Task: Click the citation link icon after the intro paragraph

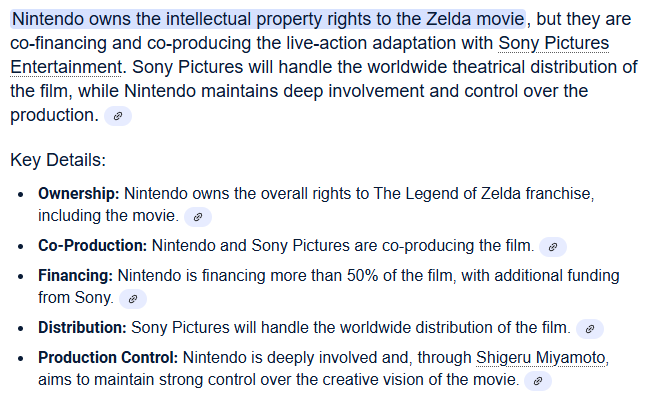Action: (118, 116)
